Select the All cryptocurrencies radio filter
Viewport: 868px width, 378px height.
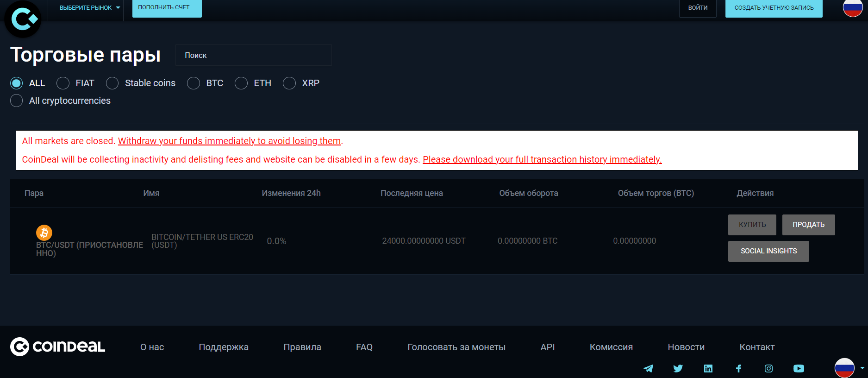(x=17, y=101)
